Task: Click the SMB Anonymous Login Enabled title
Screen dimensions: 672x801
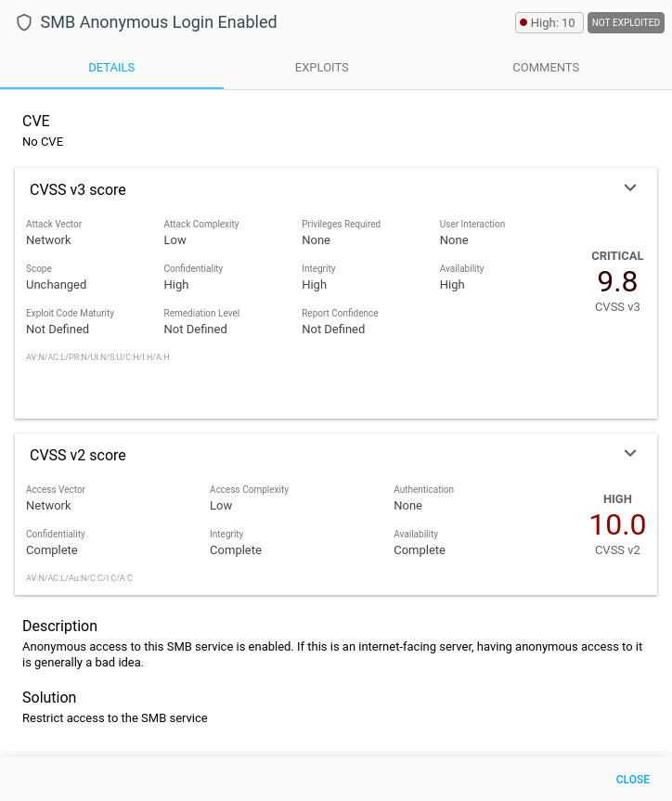Action: (x=159, y=22)
